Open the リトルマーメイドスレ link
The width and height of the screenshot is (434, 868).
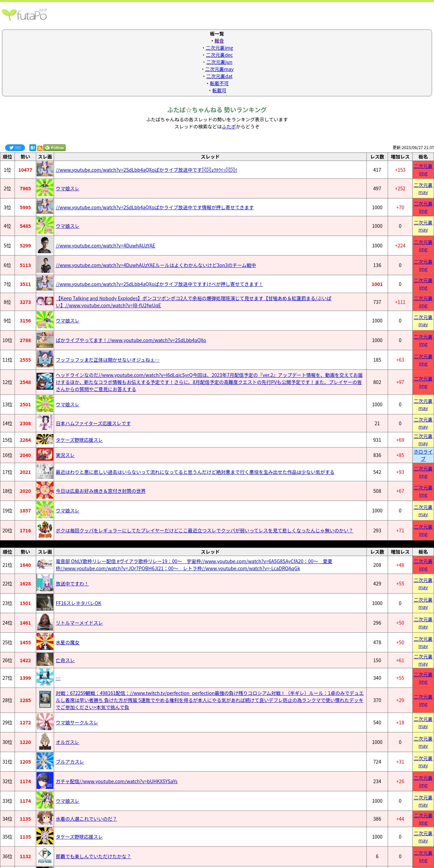(79, 623)
